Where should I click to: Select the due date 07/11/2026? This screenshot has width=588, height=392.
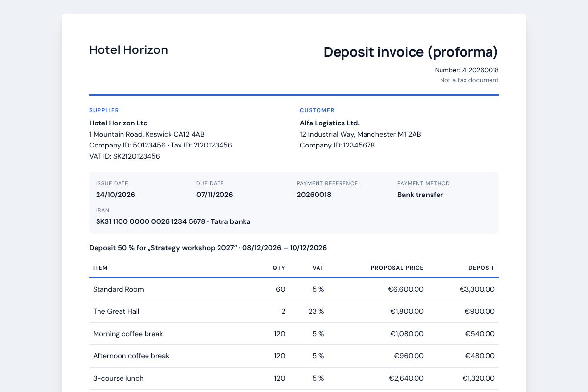(x=215, y=195)
